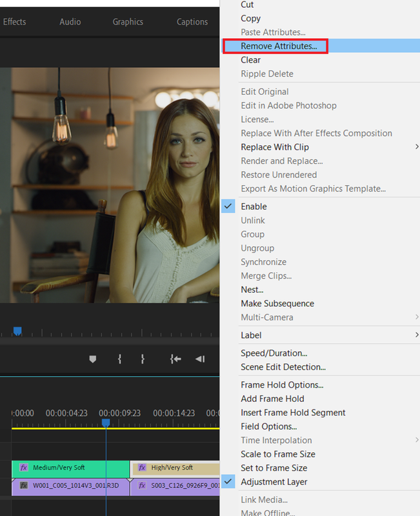Image resolution: width=420 pixels, height=516 pixels.
Task: Click fx badge on S003_C126 clip
Action: 142,486
